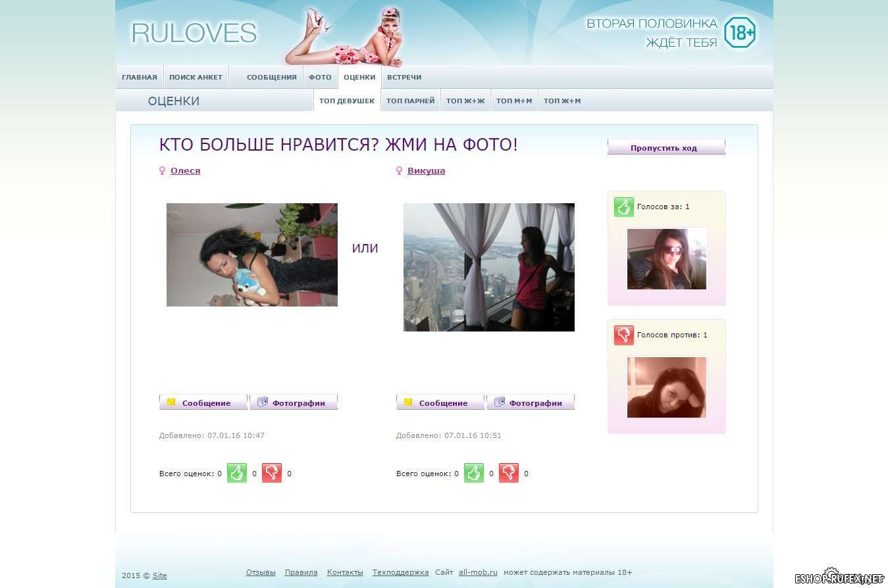Go to the 'Встречи' menu section
The image size is (888, 588).
[404, 77]
